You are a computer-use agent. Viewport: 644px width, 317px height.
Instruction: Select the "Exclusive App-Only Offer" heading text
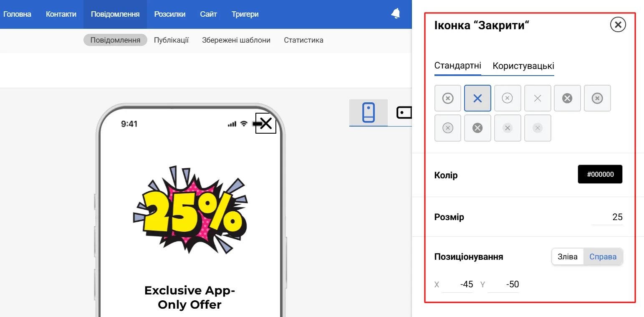pos(190,297)
